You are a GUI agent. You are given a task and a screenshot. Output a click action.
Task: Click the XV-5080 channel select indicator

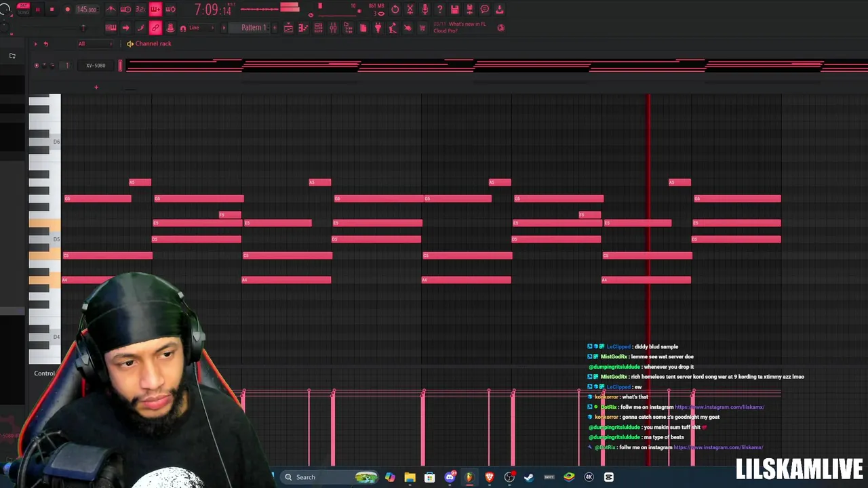click(x=120, y=65)
